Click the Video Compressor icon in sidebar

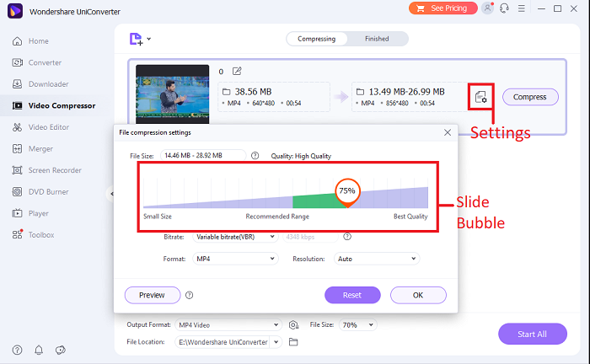tap(18, 105)
